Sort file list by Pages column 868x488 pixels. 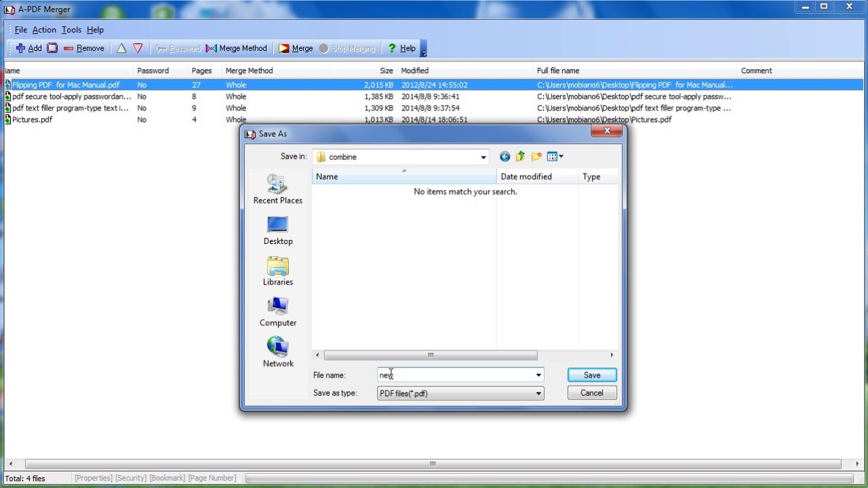pos(205,70)
